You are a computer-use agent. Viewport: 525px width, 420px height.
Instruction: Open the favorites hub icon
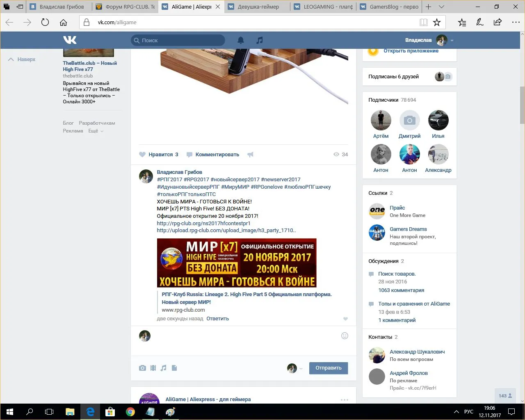coord(462,23)
